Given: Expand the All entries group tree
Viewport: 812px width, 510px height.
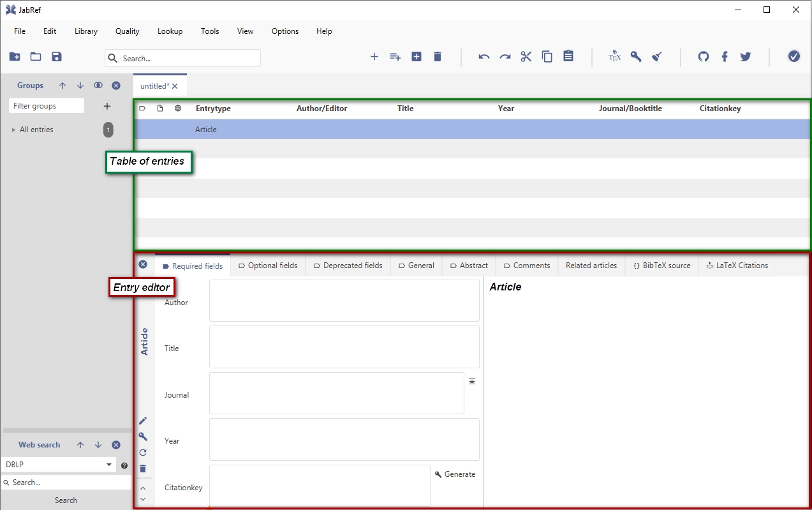Looking at the screenshot, I should 14,130.
